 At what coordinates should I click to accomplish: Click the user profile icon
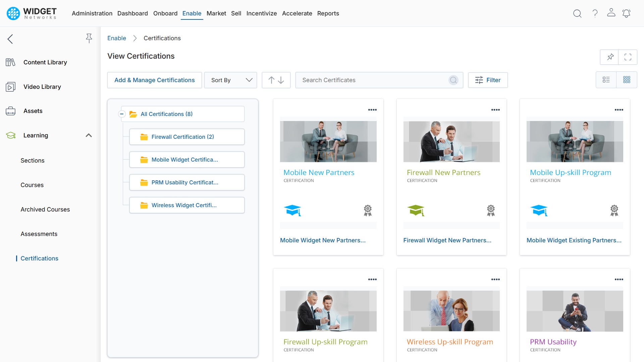point(611,13)
